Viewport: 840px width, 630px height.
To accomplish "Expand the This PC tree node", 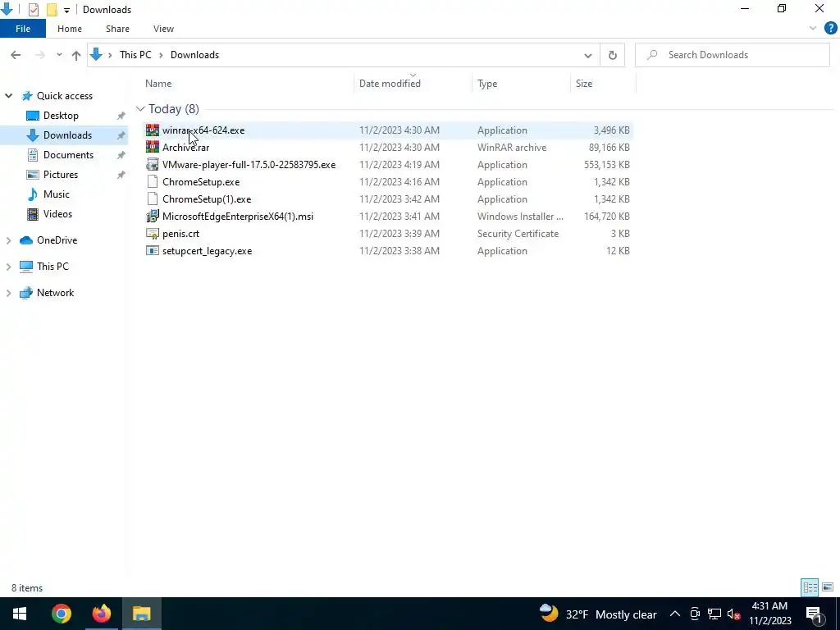I will (8, 267).
